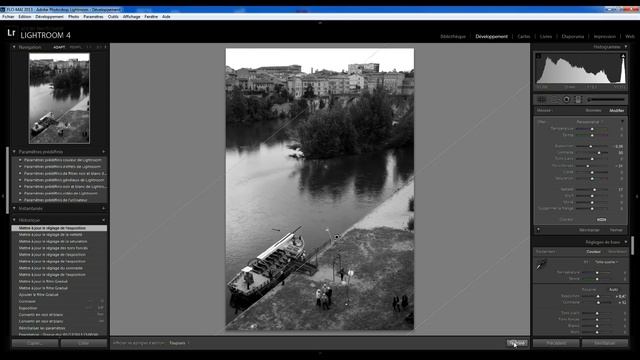Open the Edition menu
The image size is (640, 360).
pos(24,17)
